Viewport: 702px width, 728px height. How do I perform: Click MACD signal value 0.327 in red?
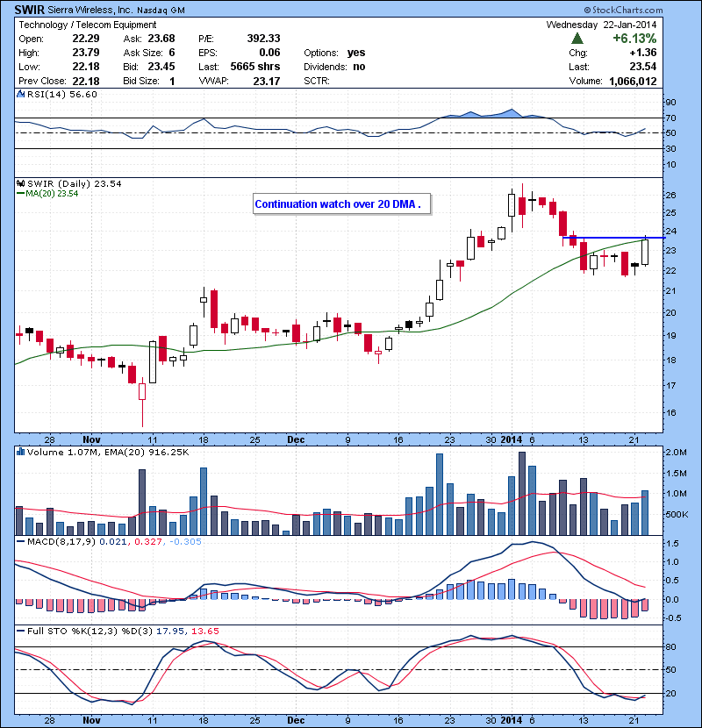pos(148,541)
